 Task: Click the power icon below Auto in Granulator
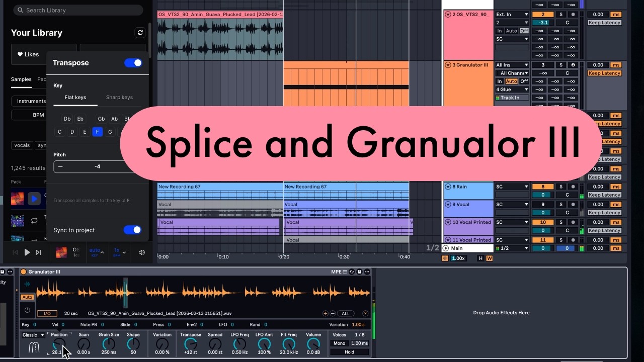click(27, 310)
